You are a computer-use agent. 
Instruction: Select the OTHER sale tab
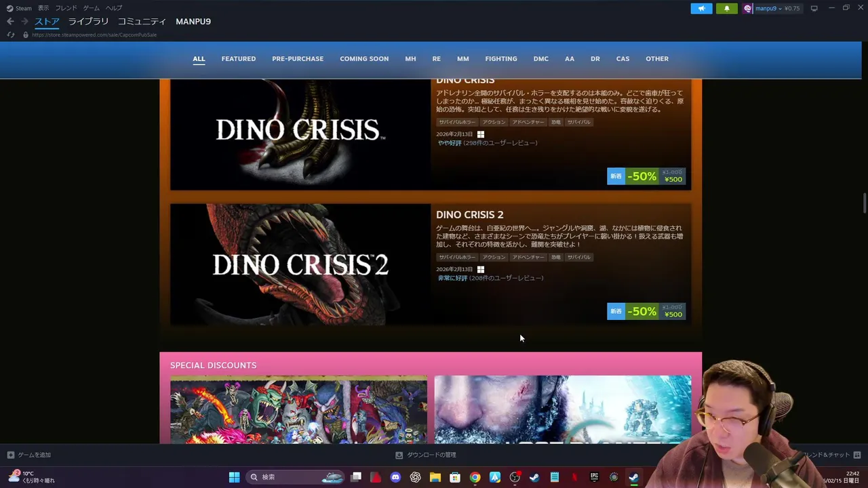pos(657,59)
